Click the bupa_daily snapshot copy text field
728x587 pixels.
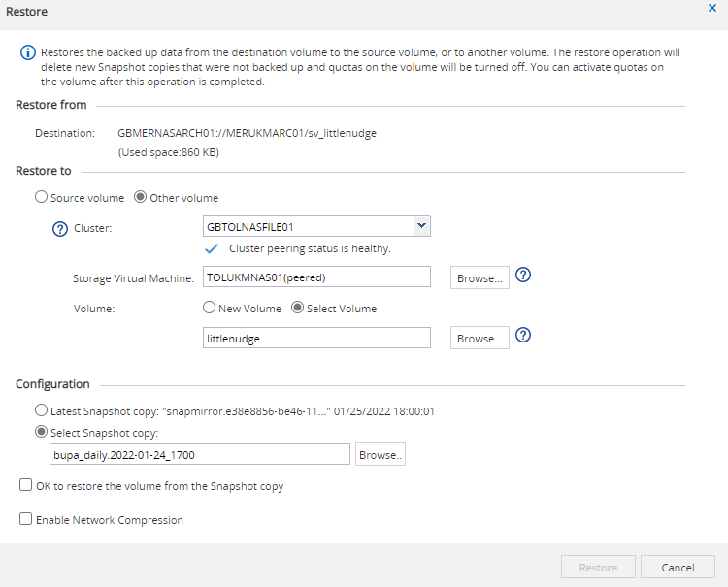pyautogui.click(x=199, y=454)
